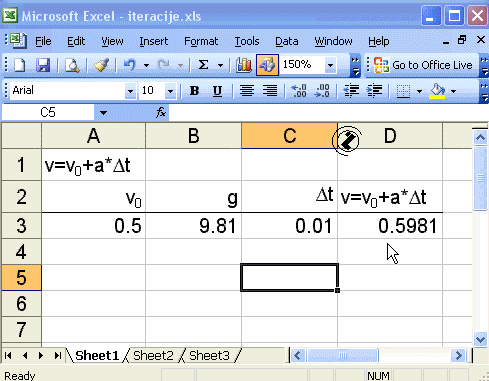
Task: Toggle Underline formatting
Action: pyautogui.click(x=217, y=91)
